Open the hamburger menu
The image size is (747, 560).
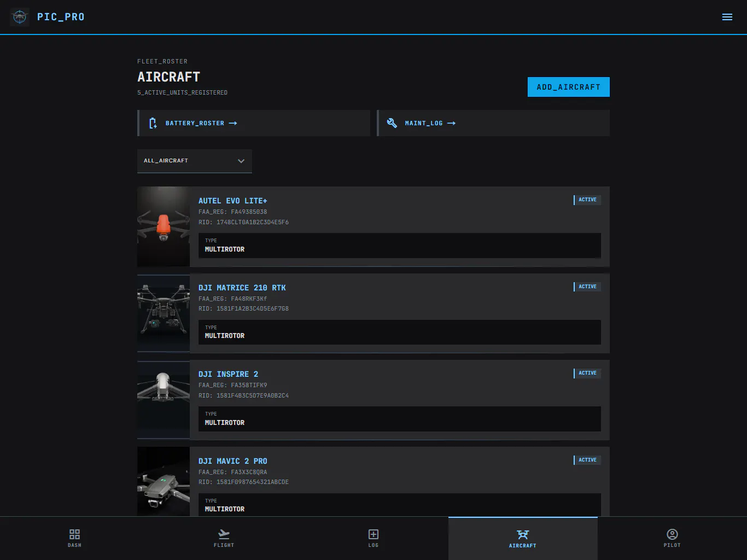point(727,17)
